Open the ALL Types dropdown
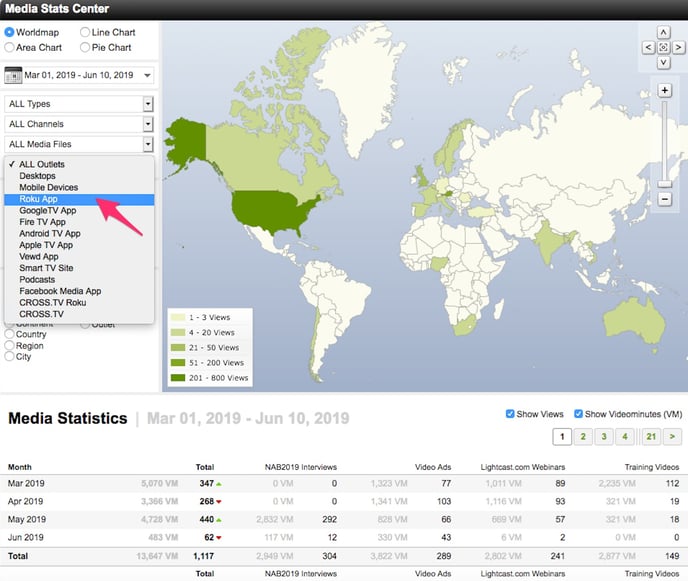 click(79, 104)
